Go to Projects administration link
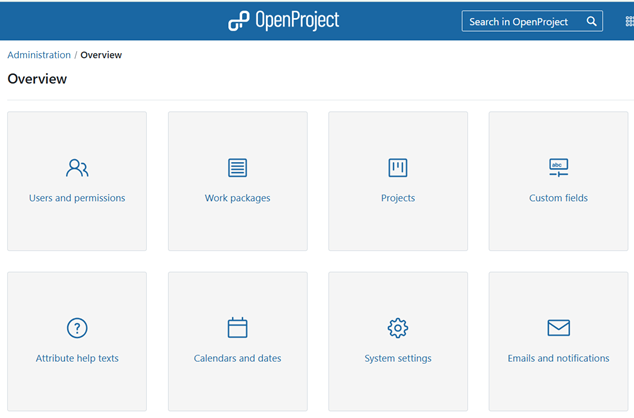 398,198
